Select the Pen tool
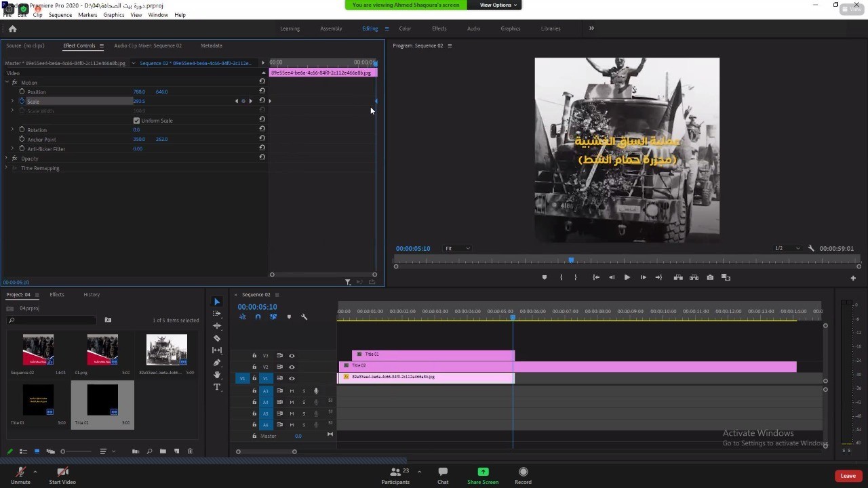868x488 pixels. pos(217,363)
